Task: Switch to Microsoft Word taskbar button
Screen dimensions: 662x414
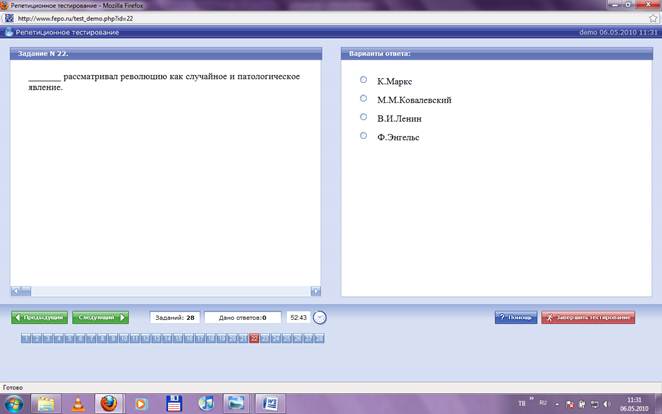Action: [270, 404]
